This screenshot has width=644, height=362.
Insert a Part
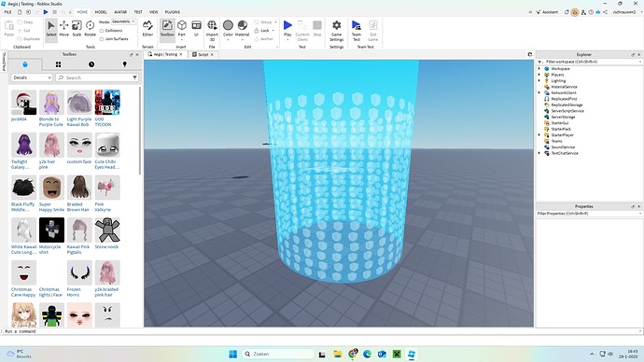(182, 30)
